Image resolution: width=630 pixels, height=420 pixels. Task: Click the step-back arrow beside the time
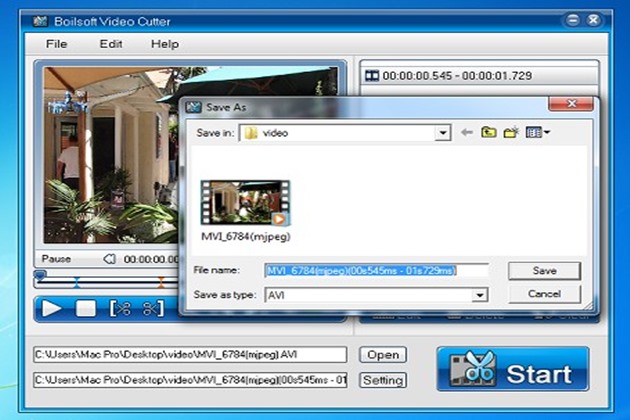pos(109,259)
